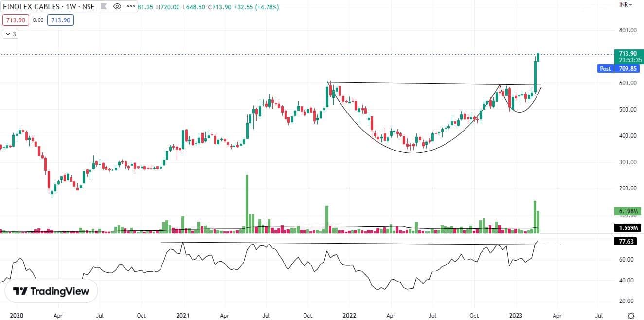Click the blue 713.90 buy price button
The image size is (644, 320).
[x=60, y=20]
